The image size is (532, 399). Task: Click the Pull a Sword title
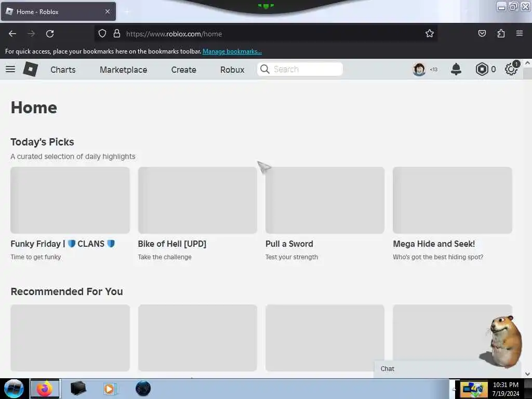[x=289, y=244]
